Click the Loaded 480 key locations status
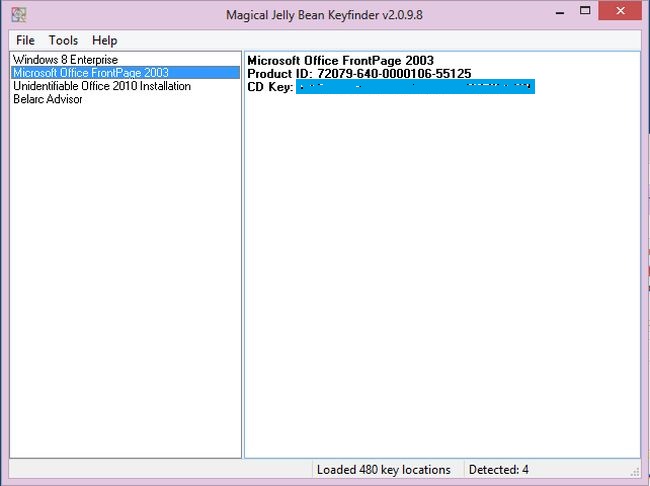 click(383, 469)
